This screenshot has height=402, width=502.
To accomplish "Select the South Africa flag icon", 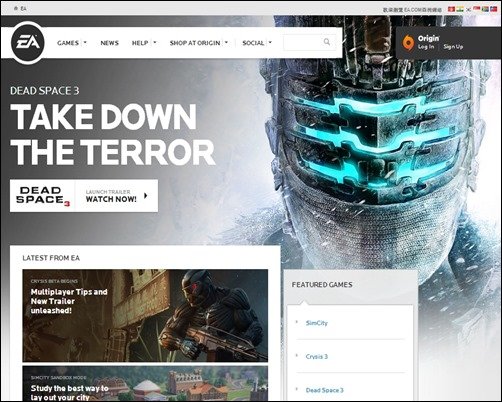I will tap(485, 9).
